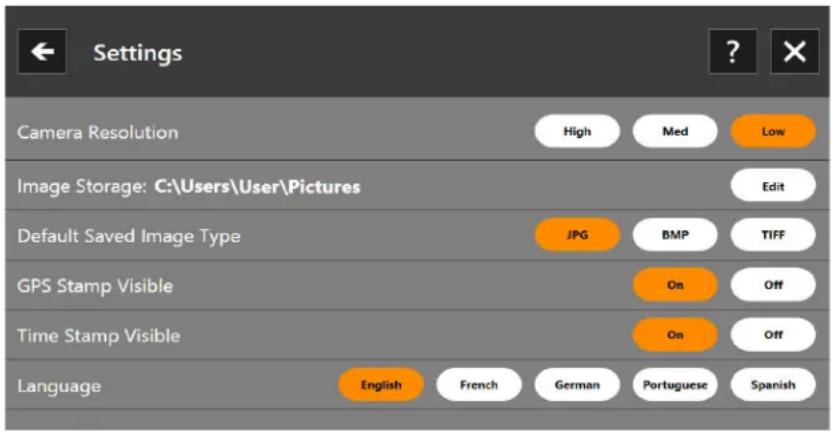
Task: Select Low camera resolution
Action: (773, 132)
